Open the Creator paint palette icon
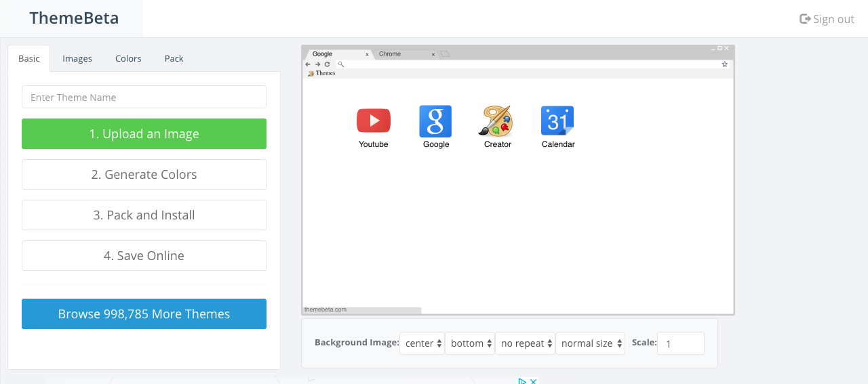Screen dimensions: 868x384 496,121
